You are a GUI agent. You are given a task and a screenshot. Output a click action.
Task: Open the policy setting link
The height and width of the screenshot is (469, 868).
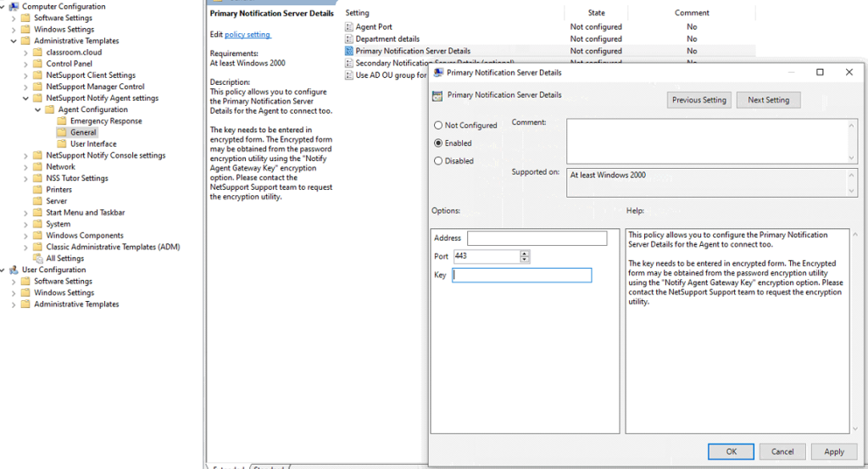pos(248,34)
